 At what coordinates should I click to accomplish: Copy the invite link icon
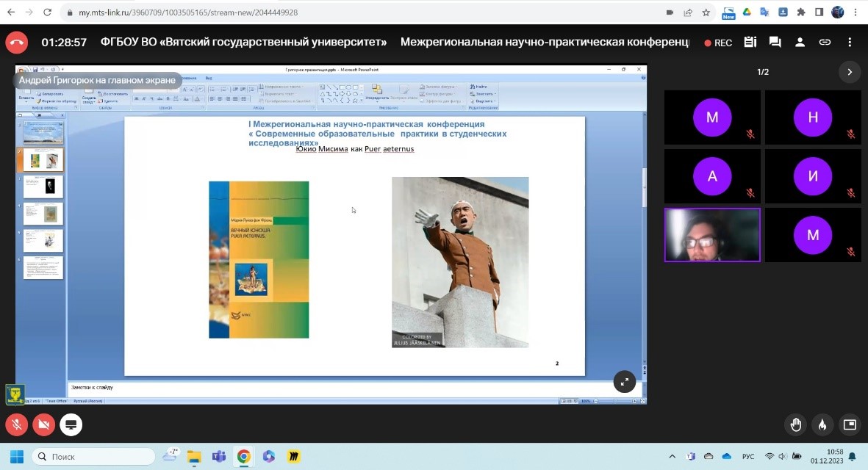pyautogui.click(x=825, y=42)
